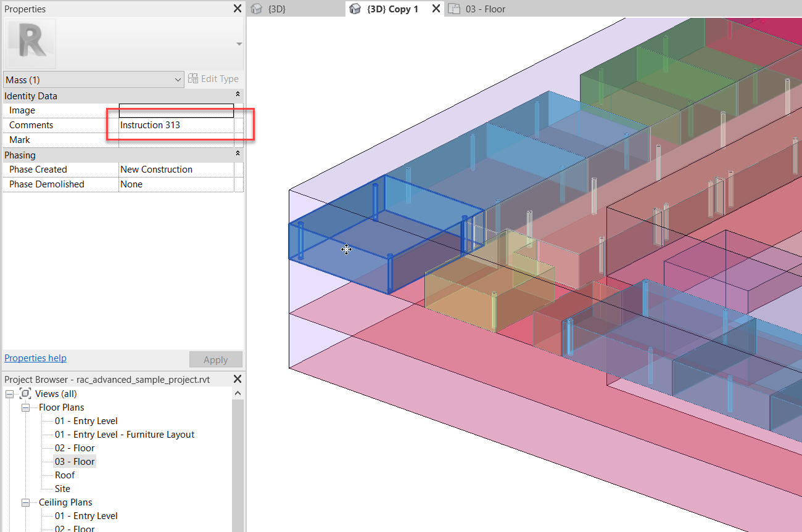Screen dimensions: 802x532
Task: Click the Floor Plans tree label
Action: [x=61, y=407]
